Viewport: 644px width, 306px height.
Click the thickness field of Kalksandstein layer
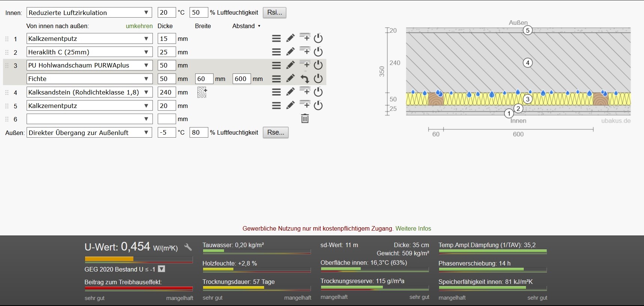pyautogui.click(x=166, y=92)
